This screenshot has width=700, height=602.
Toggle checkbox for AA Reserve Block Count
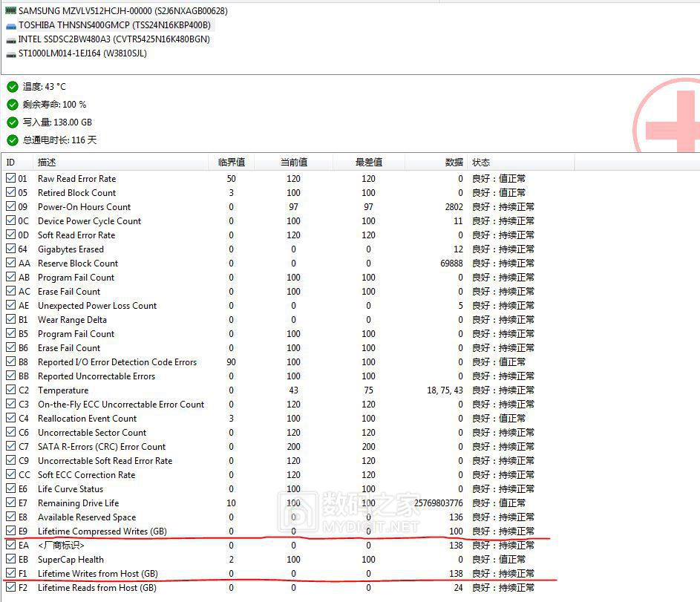10,263
